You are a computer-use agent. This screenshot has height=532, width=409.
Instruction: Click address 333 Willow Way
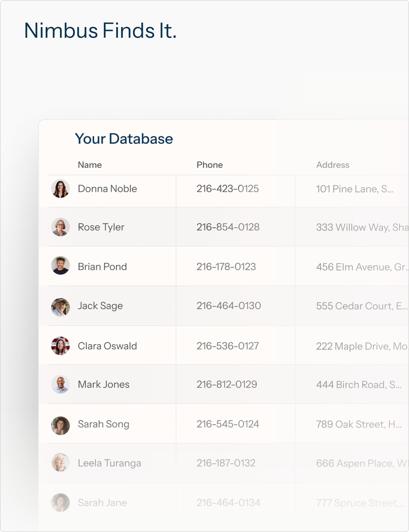(x=362, y=228)
